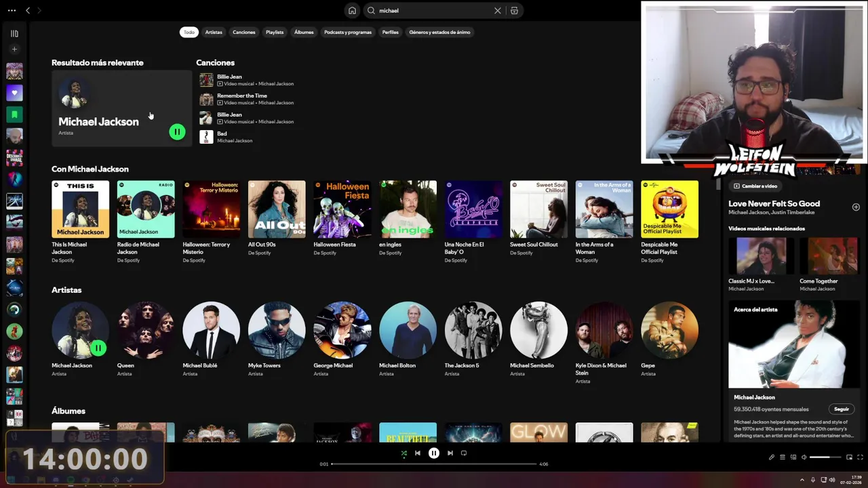Click the Love Never Felt So Good title
Screen dimensions: 868x488
(x=774, y=203)
